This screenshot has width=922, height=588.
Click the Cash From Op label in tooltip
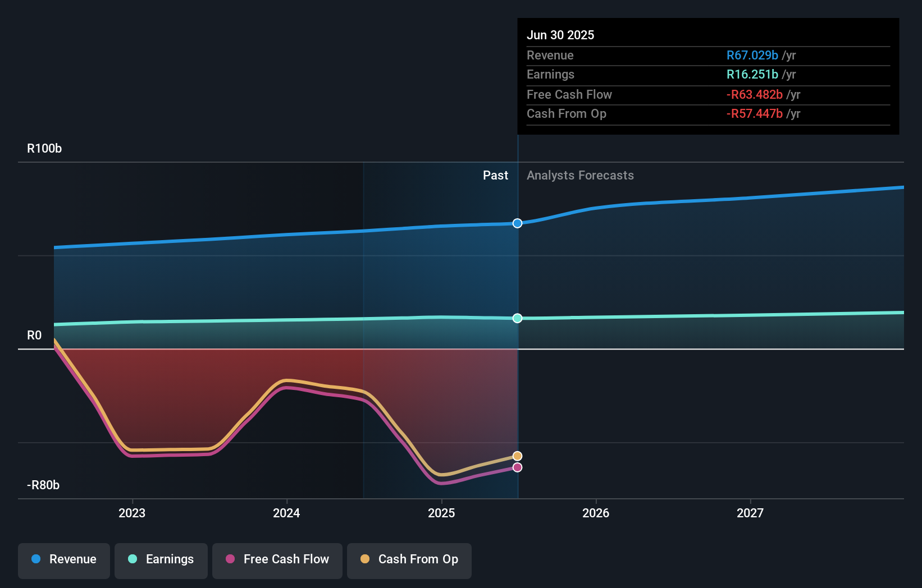[x=567, y=114]
